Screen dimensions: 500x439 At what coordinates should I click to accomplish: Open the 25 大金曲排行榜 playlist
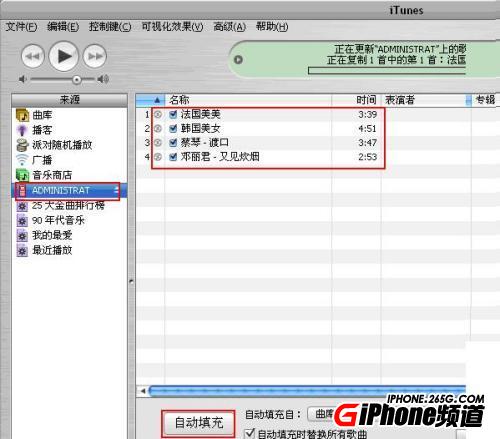click(69, 206)
